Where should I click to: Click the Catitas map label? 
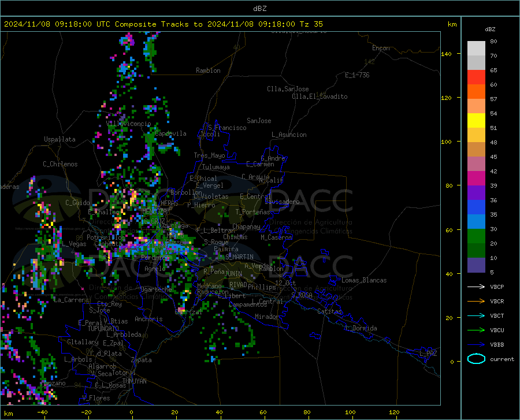pyautogui.click(x=329, y=311)
